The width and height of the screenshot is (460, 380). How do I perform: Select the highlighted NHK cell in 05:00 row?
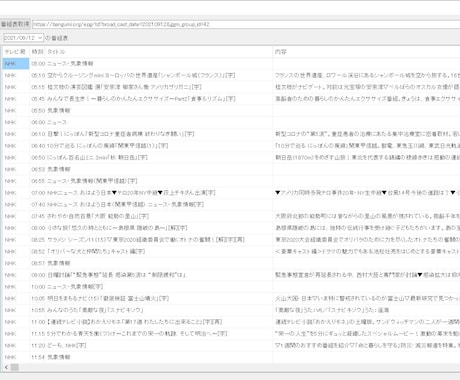16,64
